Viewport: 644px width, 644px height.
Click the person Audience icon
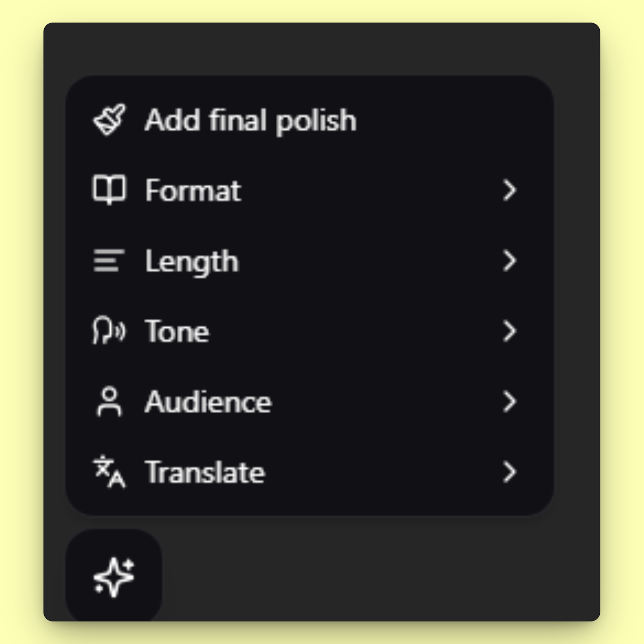[x=109, y=401]
